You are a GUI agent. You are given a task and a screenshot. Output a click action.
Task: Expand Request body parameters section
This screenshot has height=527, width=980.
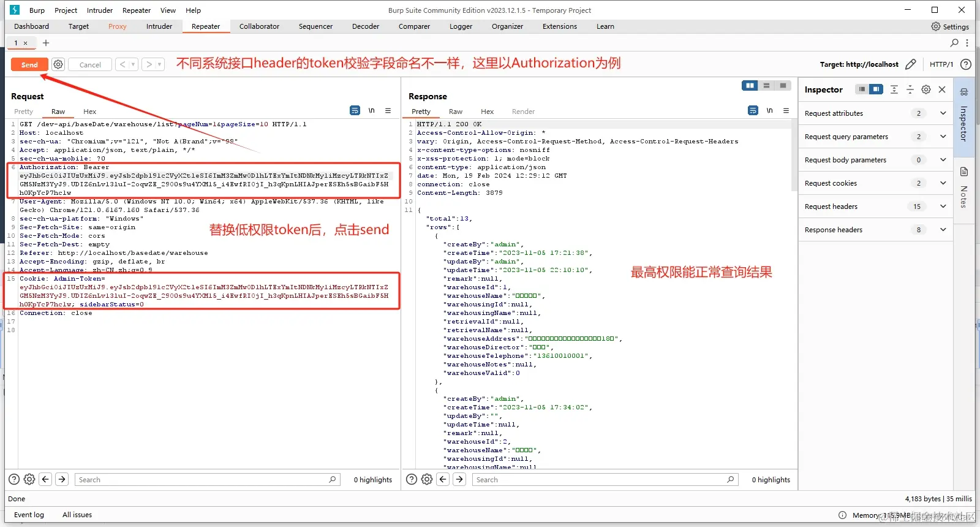875,160
